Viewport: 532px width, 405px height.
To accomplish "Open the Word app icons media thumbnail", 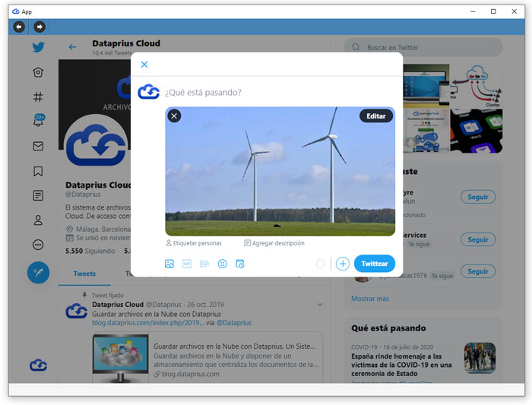I will tap(477, 131).
